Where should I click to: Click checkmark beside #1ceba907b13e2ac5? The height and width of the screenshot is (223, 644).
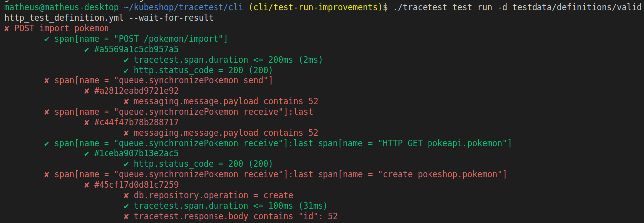pos(87,153)
